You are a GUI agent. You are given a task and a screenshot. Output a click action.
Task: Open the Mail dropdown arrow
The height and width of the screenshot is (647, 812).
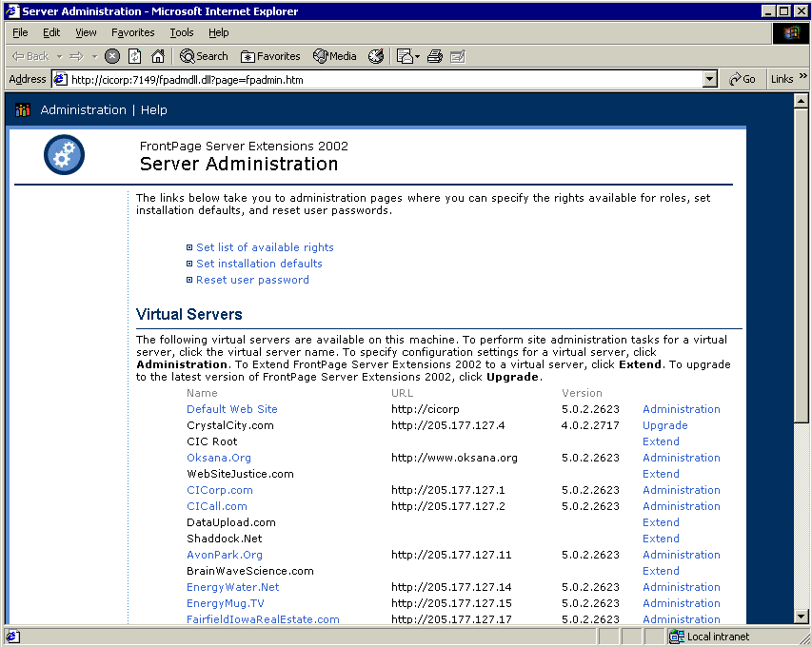coord(417,56)
